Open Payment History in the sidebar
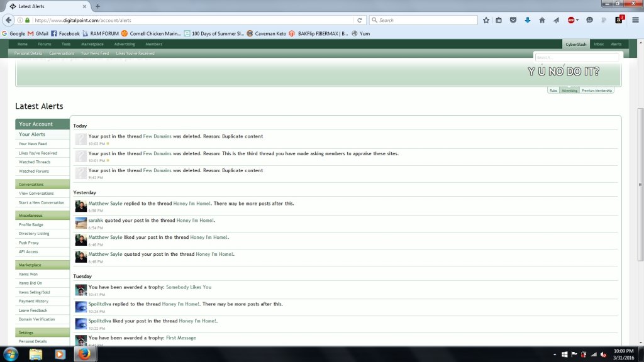 point(42,301)
